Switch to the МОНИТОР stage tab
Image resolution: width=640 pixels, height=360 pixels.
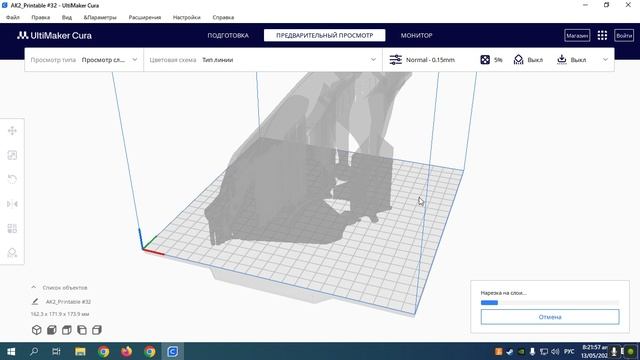416,36
